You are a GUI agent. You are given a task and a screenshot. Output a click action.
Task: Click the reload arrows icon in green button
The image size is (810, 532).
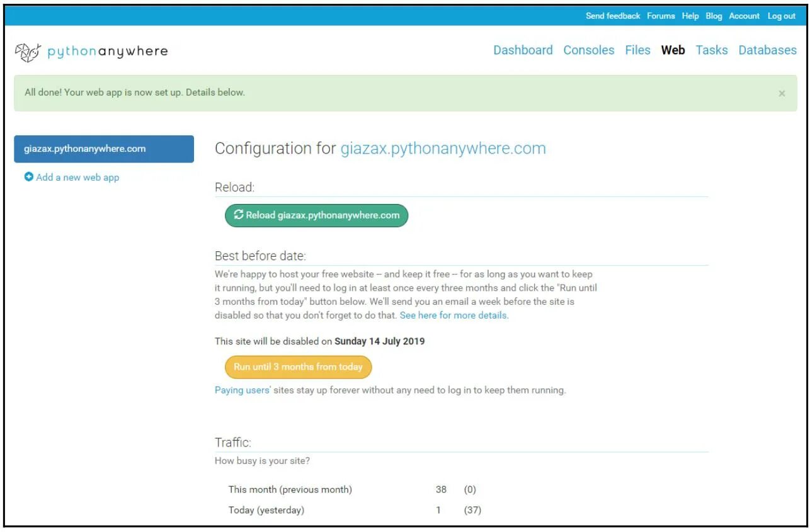(x=238, y=215)
